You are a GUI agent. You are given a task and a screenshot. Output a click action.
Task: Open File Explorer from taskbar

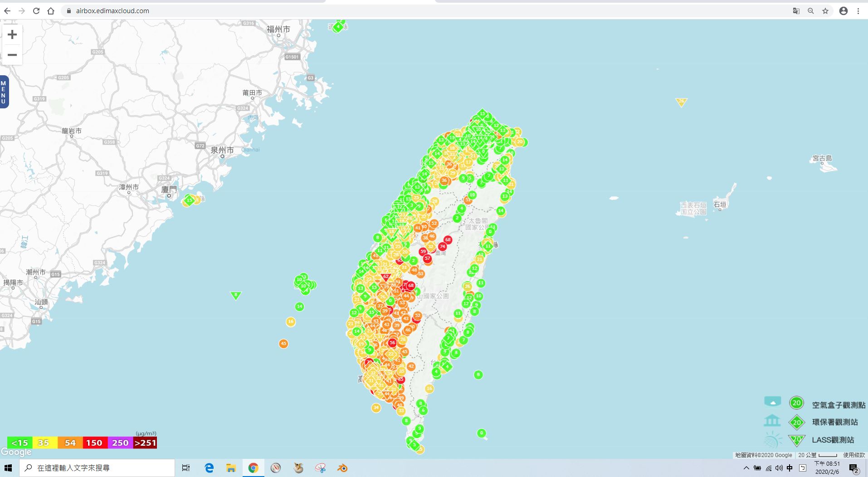point(231,468)
